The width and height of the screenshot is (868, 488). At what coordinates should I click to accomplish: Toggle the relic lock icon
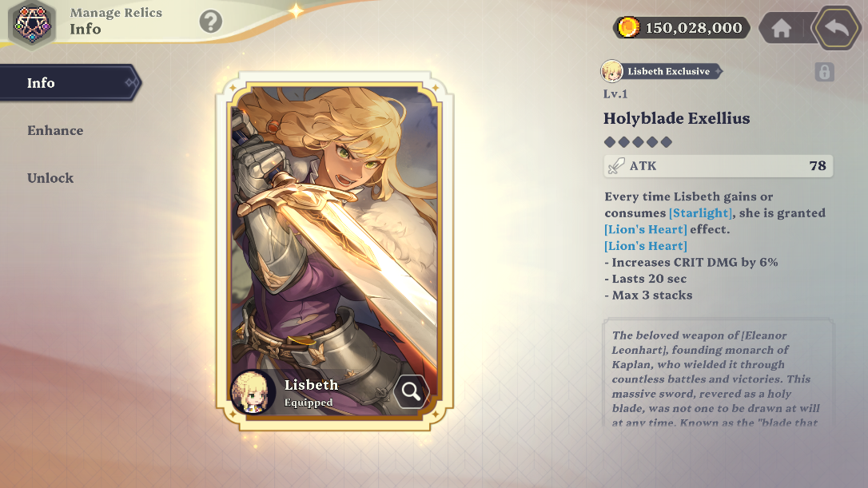tap(824, 72)
